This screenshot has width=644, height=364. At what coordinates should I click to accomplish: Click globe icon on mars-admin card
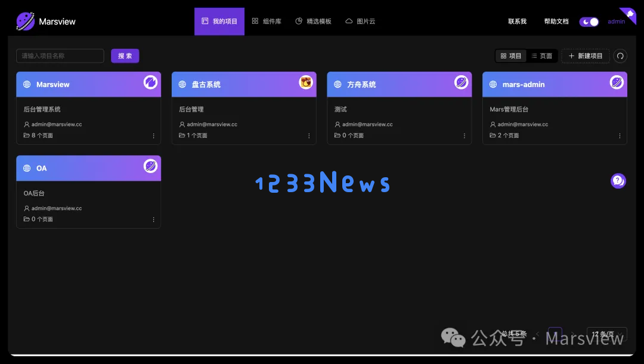493,84
